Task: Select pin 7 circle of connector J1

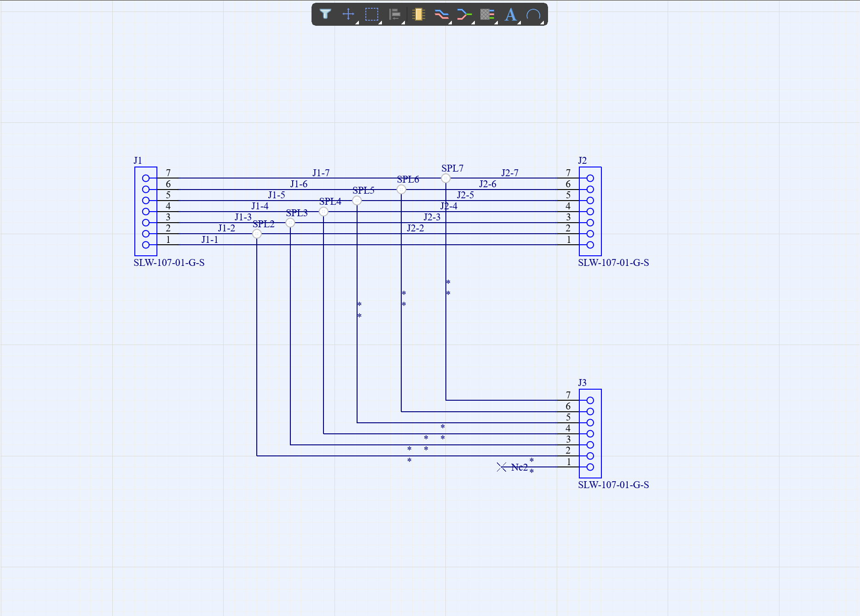Action: (x=146, y=178)
